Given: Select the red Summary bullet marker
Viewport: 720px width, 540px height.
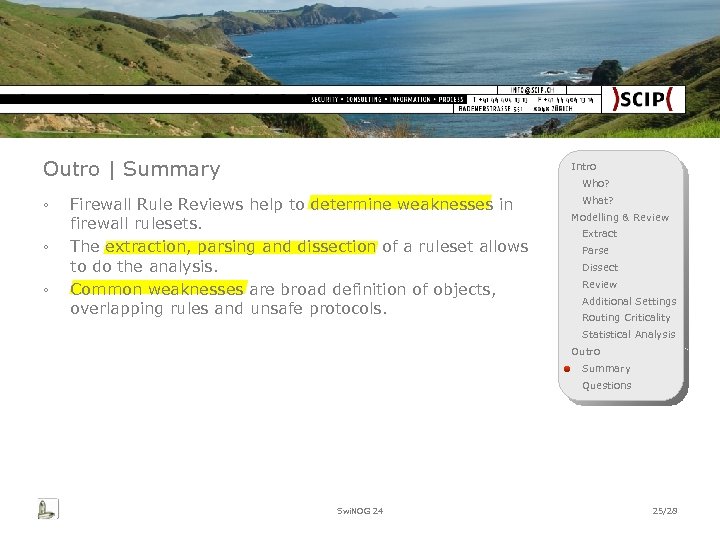Looking at the screenshot, I should 567,369.
